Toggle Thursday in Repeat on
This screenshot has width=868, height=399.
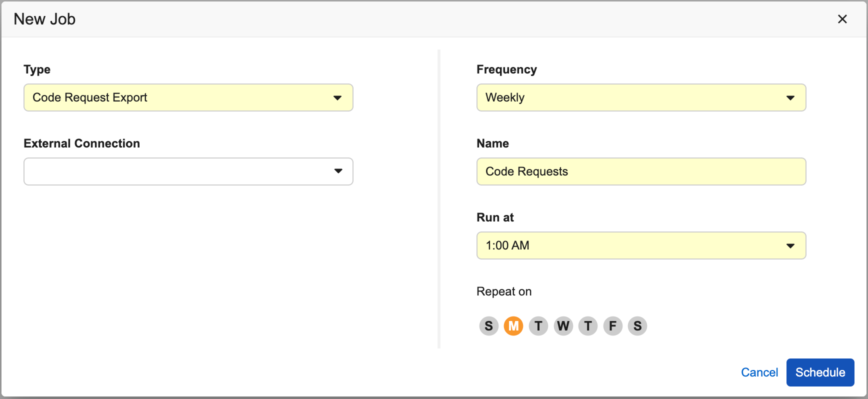pyautogui.click(x=588, y=326)
